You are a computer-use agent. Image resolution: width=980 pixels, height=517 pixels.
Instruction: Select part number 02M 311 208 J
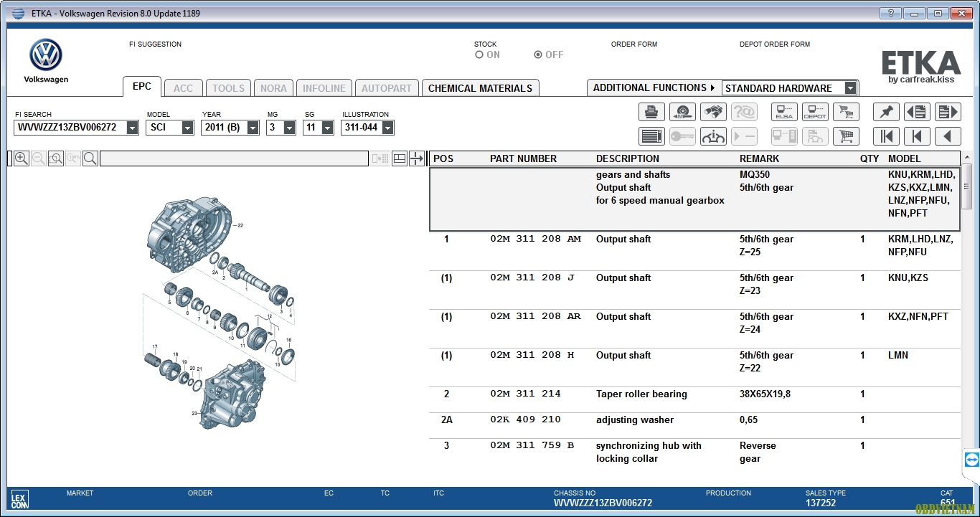[x=532, y=278]
